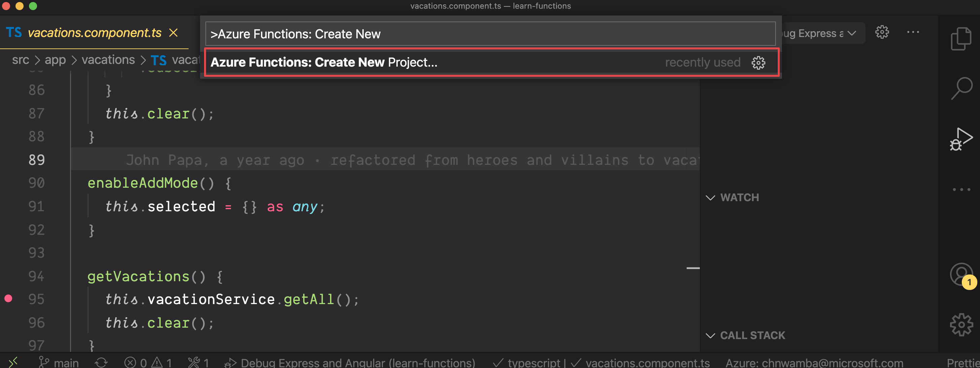
Task: Open the additional views ellipsis in activity bar
Action: pyautogui.click(x=961, y=189)
